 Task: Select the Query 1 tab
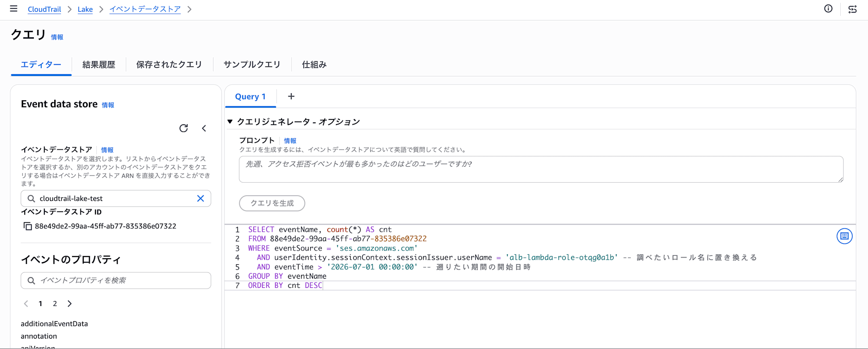(250, 96)
